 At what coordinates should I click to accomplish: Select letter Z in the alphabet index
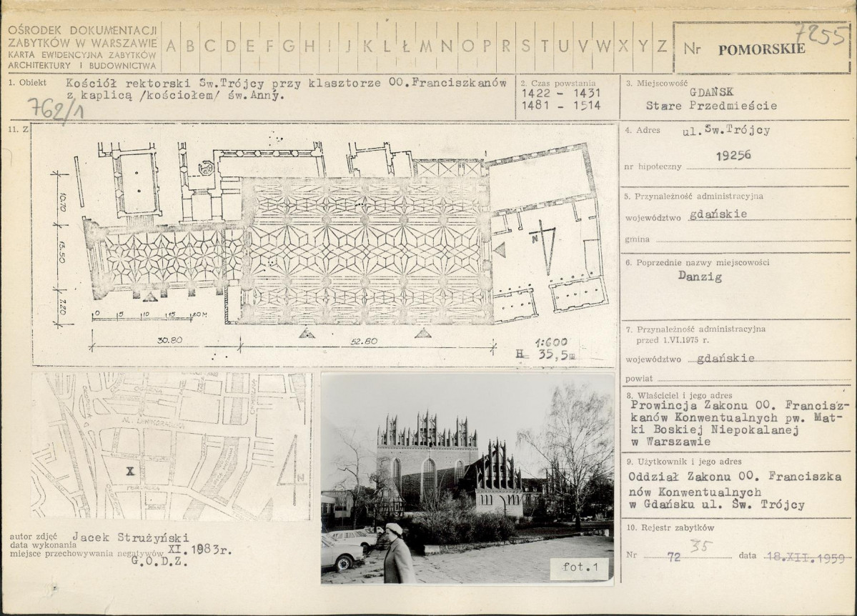pos(662,46)
